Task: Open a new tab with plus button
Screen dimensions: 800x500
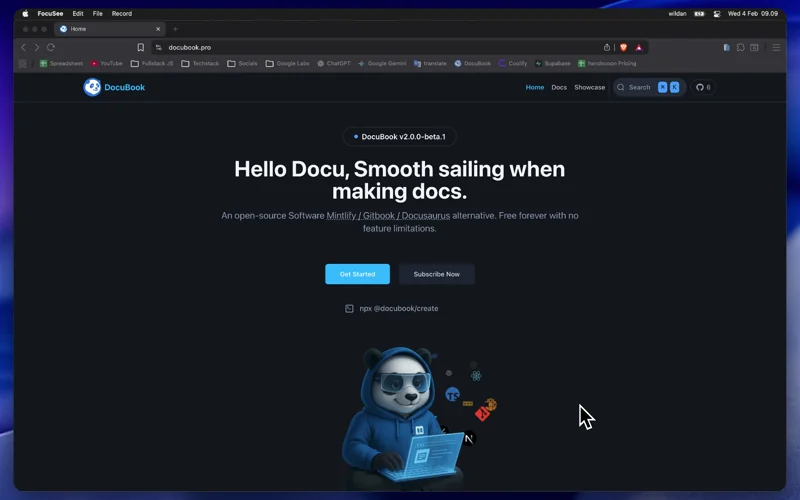Action: tap(175, 29)
